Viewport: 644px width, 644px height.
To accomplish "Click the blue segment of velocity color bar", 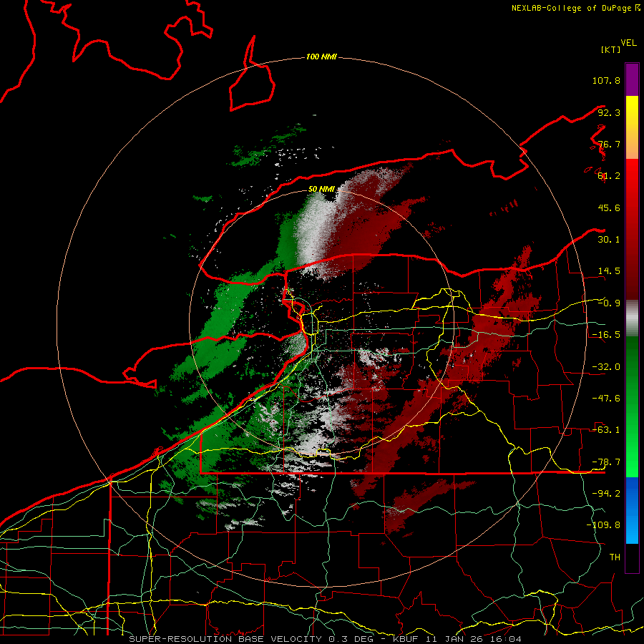I will click(x=632, y=510).
